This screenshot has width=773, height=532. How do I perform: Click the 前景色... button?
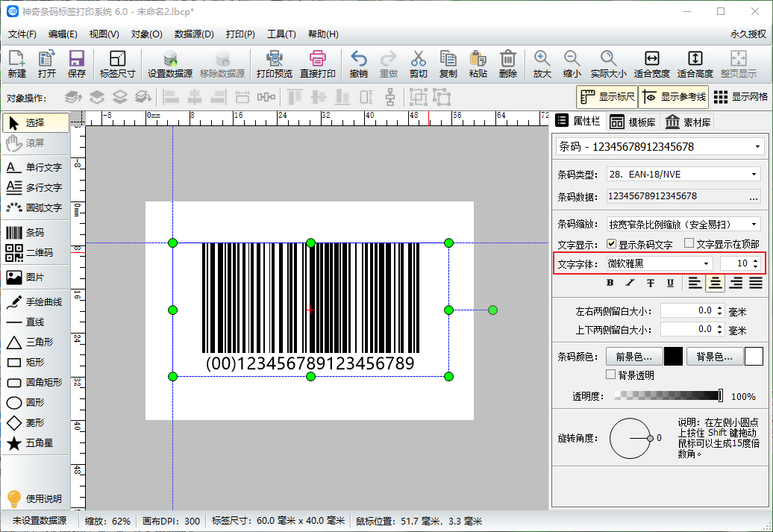point(633,357)
